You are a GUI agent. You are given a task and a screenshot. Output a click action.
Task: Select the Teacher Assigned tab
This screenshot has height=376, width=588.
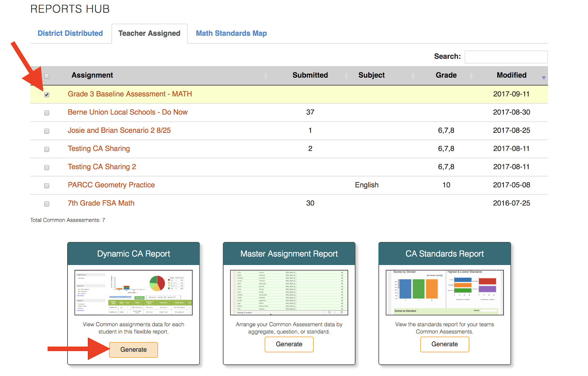pos(149,33)
